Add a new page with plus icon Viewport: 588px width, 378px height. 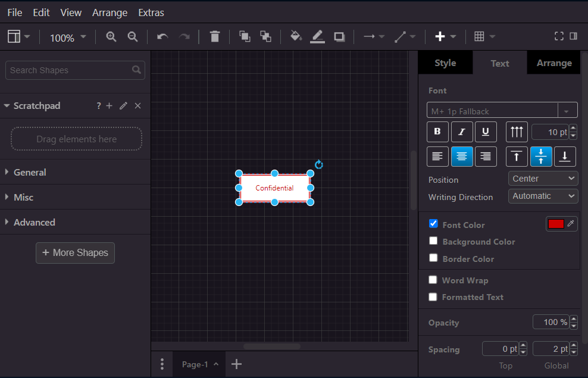point(236,364)
